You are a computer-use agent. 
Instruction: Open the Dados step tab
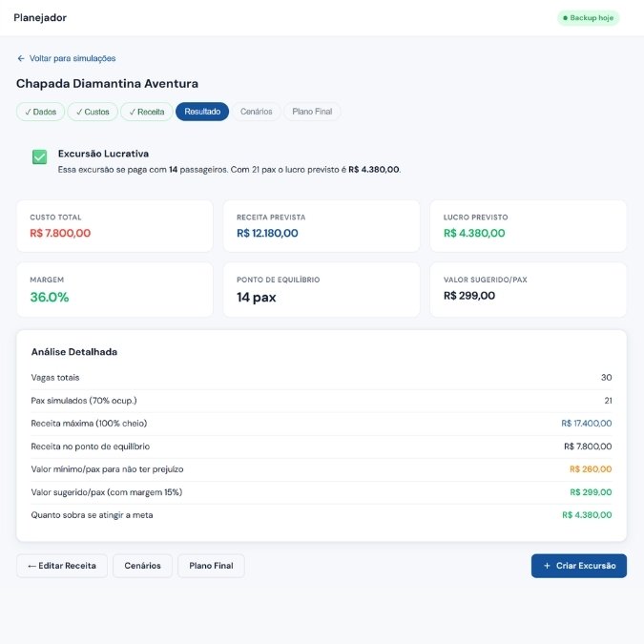click(x=41, y=112)
